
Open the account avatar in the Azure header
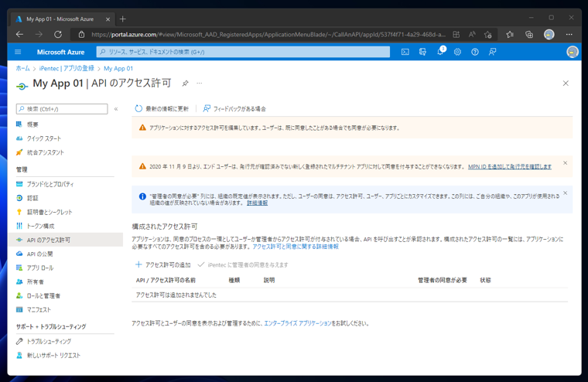(573, 52)
